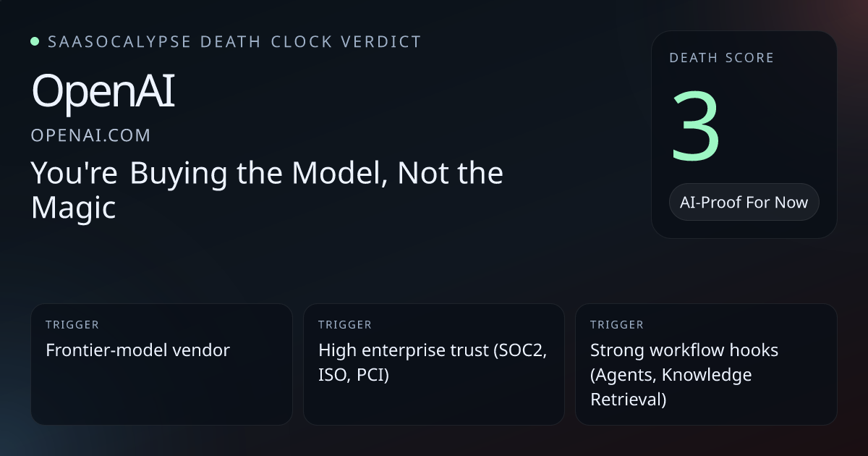Viewport: 868px width, 456px height.
Task: Click the "(Agents, Knowledge" text line
Action: [x=671, y=375]
